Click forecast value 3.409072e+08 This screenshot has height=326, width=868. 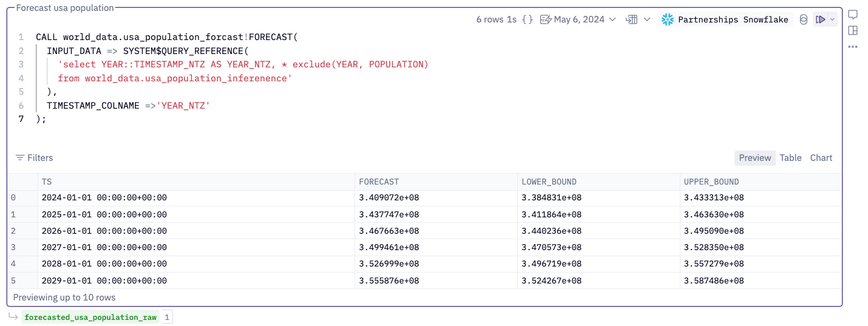tap(388, 198)
